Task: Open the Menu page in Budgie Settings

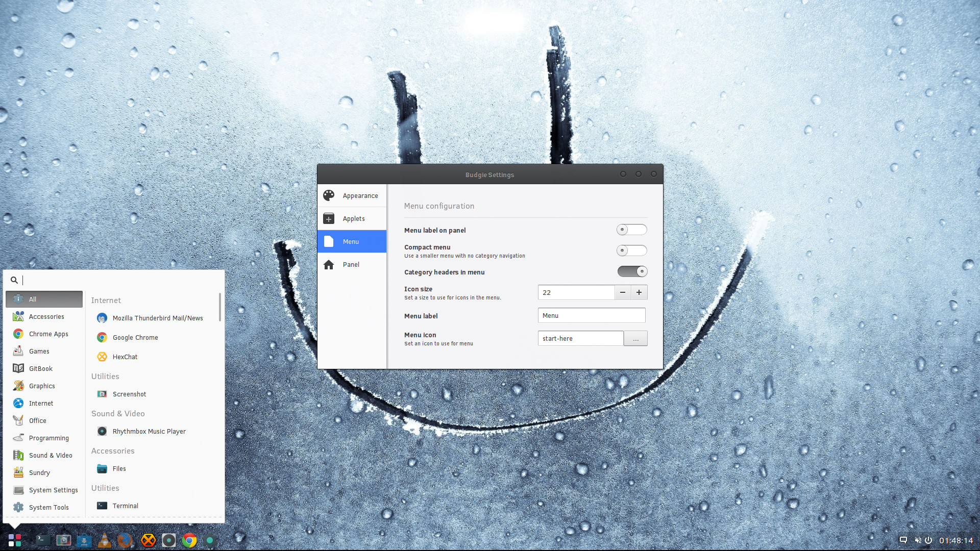Action: 352,242
